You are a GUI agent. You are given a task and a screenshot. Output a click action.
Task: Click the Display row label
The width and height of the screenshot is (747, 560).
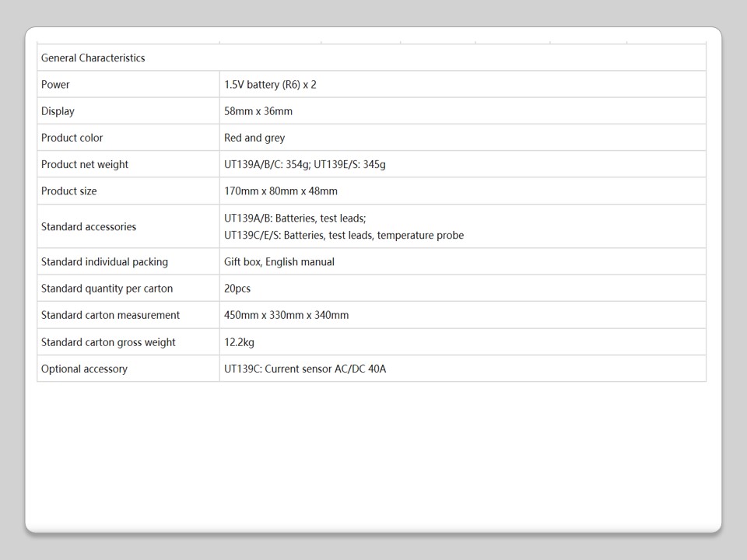click(x=58, y=111)
